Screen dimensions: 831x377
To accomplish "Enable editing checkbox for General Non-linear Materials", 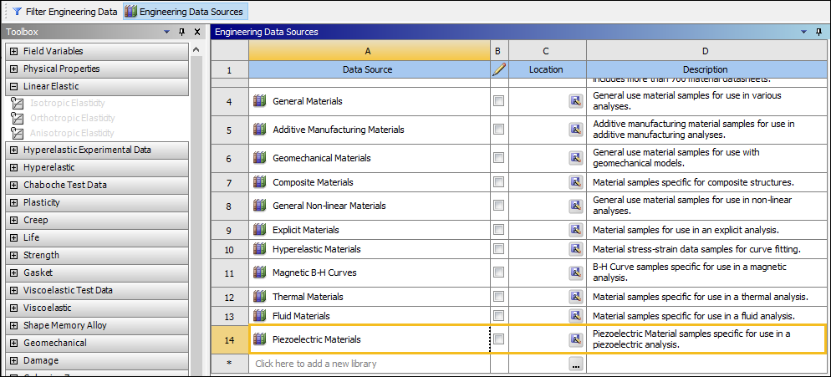I will [498, 205].
